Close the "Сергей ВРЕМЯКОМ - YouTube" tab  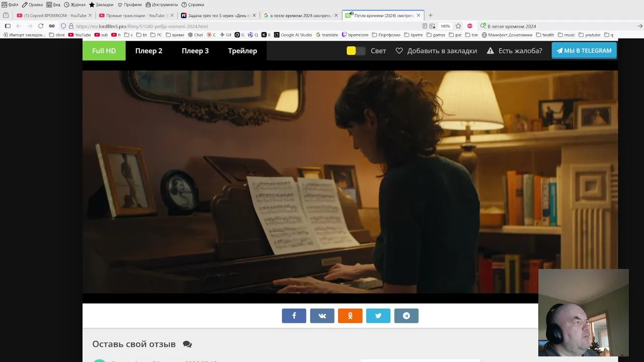point(90,16)
